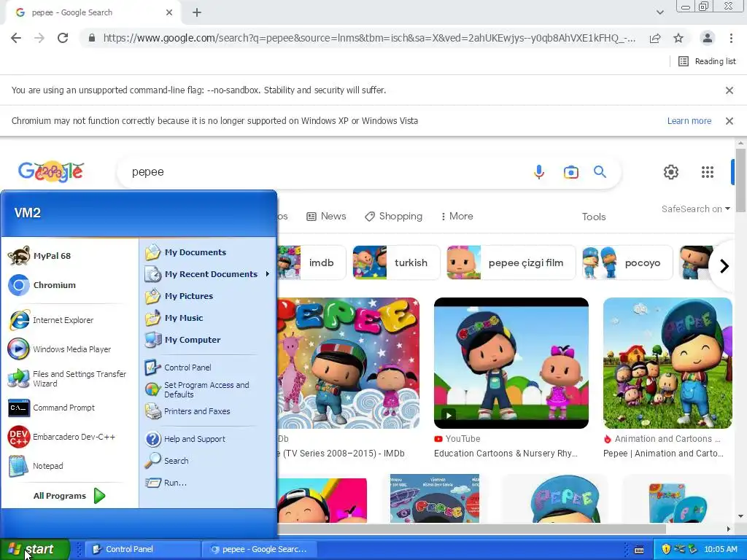
Task: Dismiss the Windows XP unsupported warning
Action: point(729,121)
